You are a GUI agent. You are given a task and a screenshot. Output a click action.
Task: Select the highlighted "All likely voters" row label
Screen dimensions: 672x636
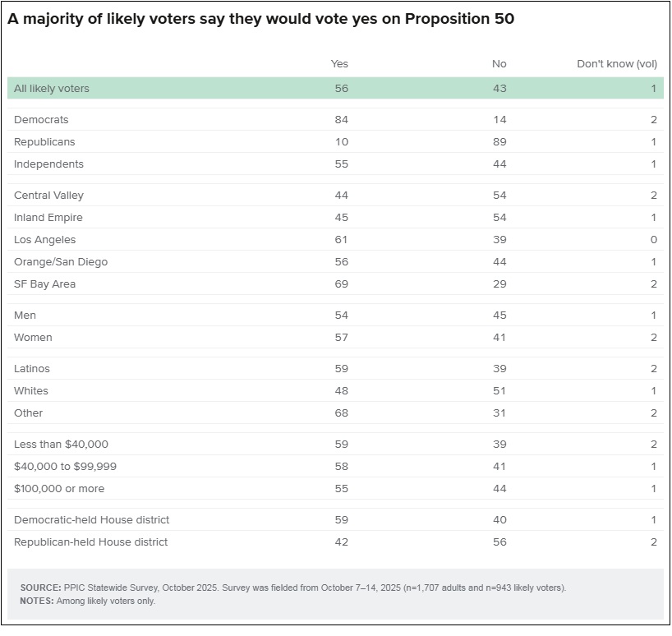point(52,89)
